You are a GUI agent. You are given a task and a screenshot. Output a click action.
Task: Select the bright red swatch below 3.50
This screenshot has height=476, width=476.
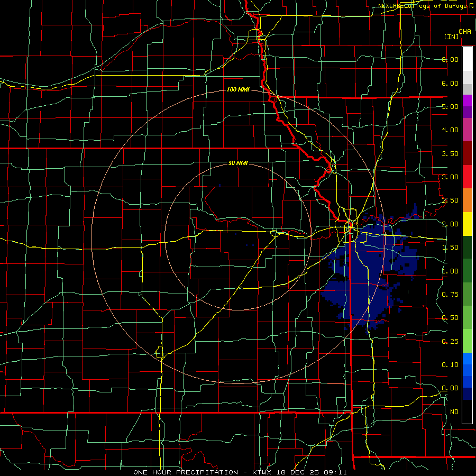tap(467, 177)
